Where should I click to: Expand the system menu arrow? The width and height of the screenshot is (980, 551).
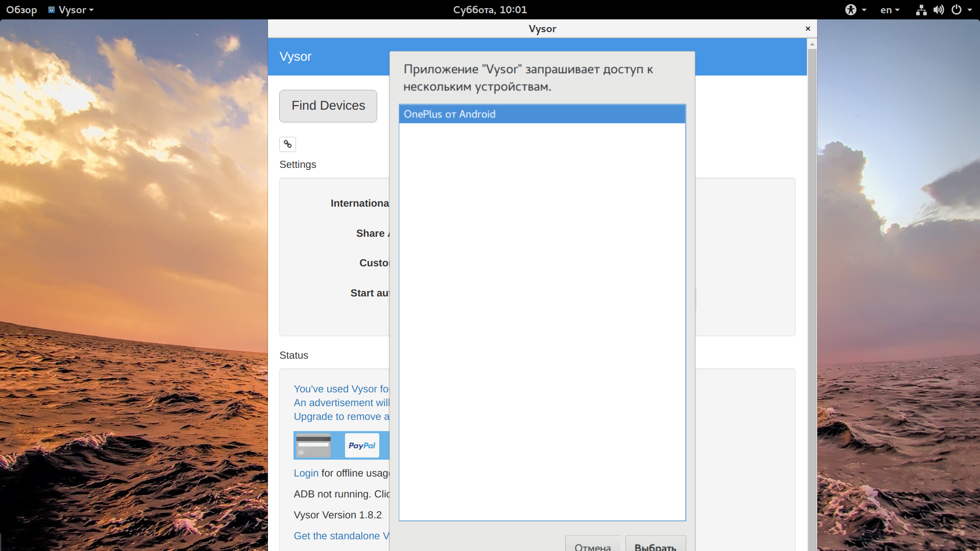pyautogui.click(x=970, y=10)
